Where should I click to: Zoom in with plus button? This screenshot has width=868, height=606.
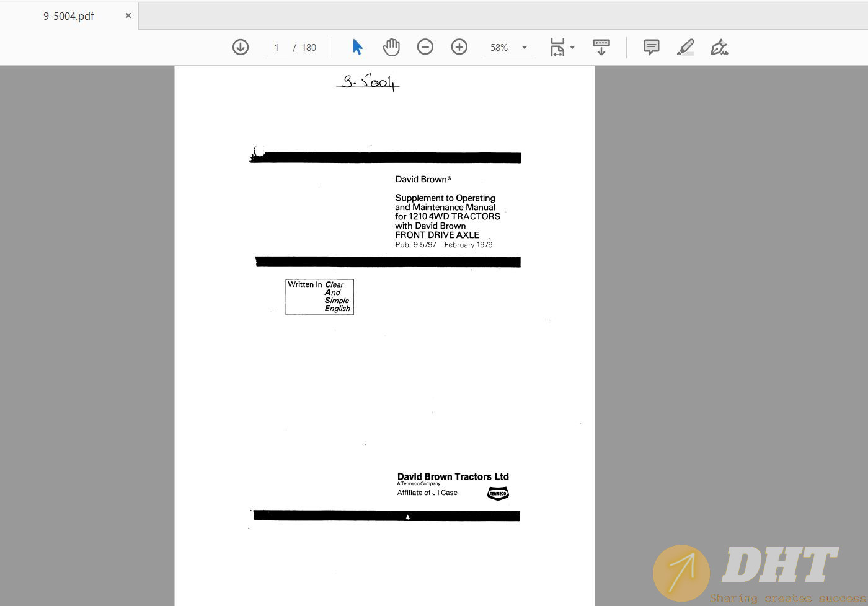[x=459, y=47]
